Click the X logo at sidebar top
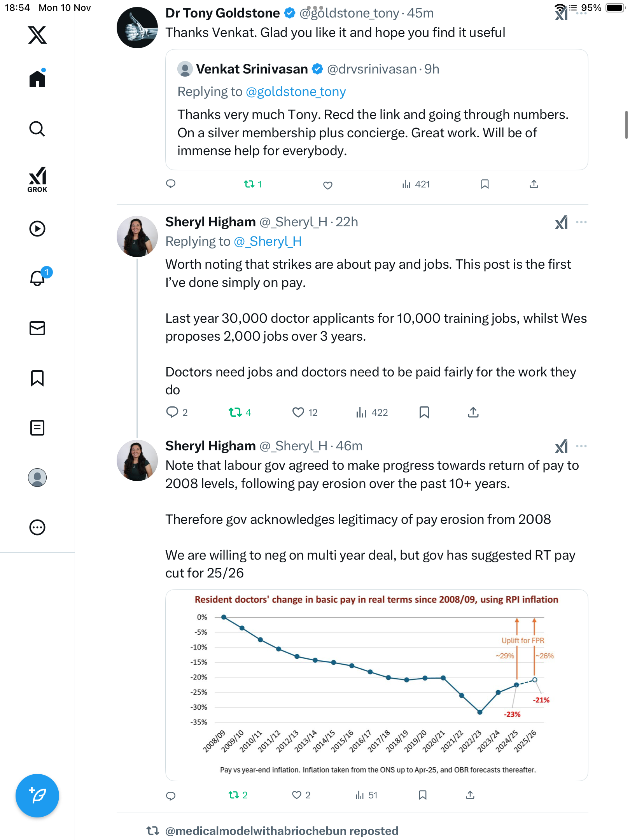Image resolution: width=630 pixels, height=840 pixels. [x=37, y=35]
